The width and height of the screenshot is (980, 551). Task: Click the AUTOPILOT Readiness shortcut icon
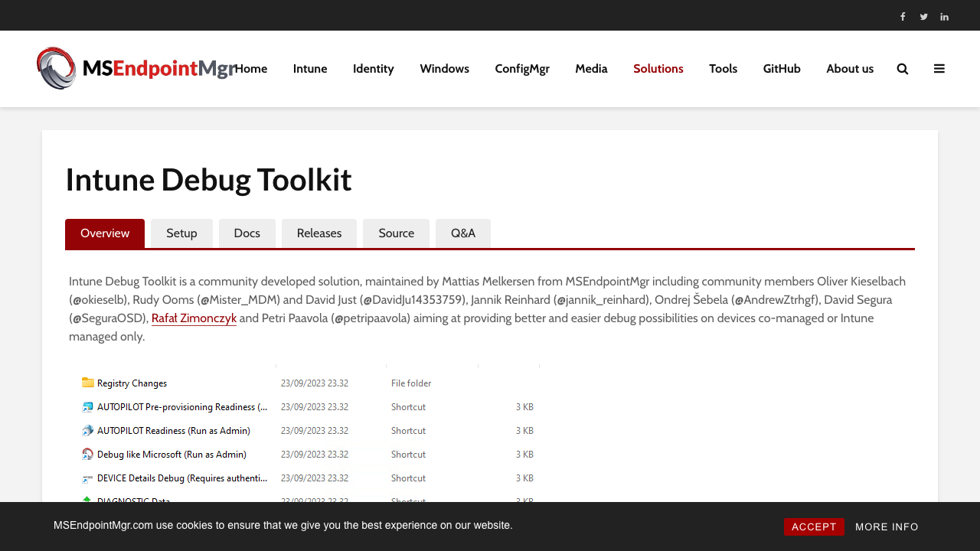[x=88, y=430]
